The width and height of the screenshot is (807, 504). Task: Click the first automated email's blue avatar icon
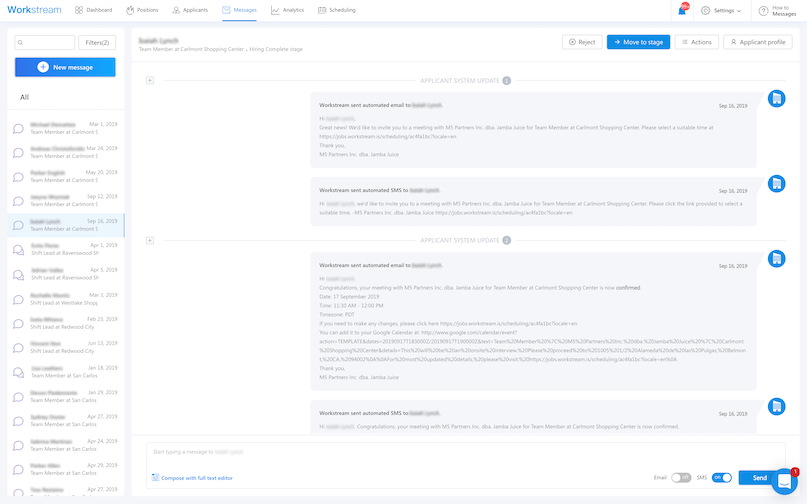[x=776, y=98]
